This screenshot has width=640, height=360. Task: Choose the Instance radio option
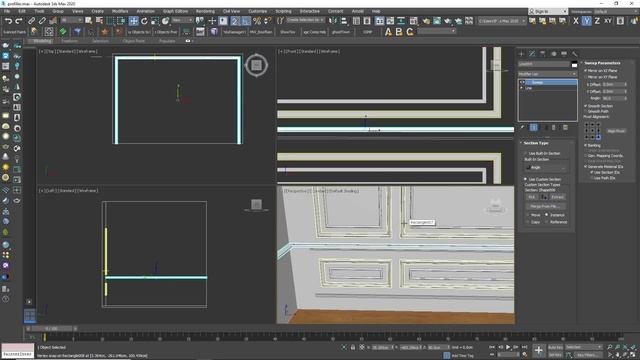[x=547, y=215]
